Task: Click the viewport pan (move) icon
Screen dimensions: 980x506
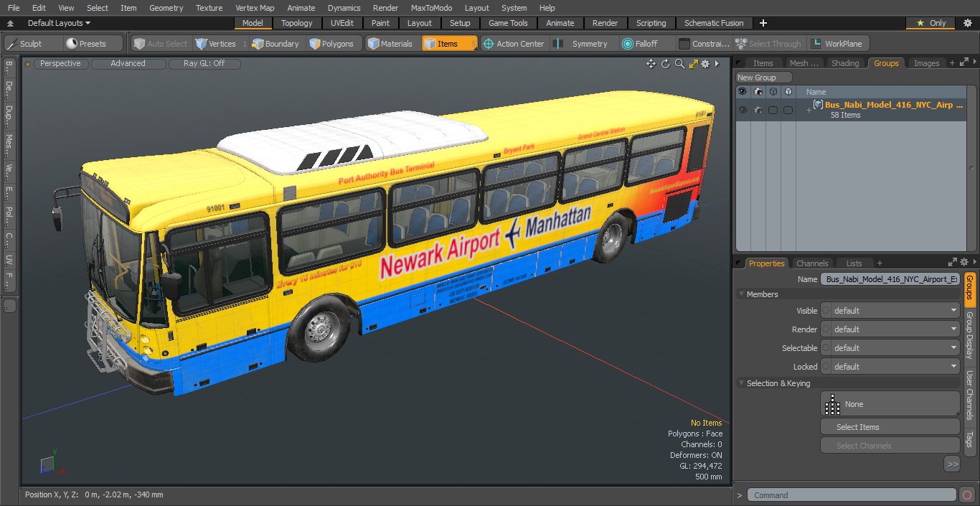Action: coord(651,64)
